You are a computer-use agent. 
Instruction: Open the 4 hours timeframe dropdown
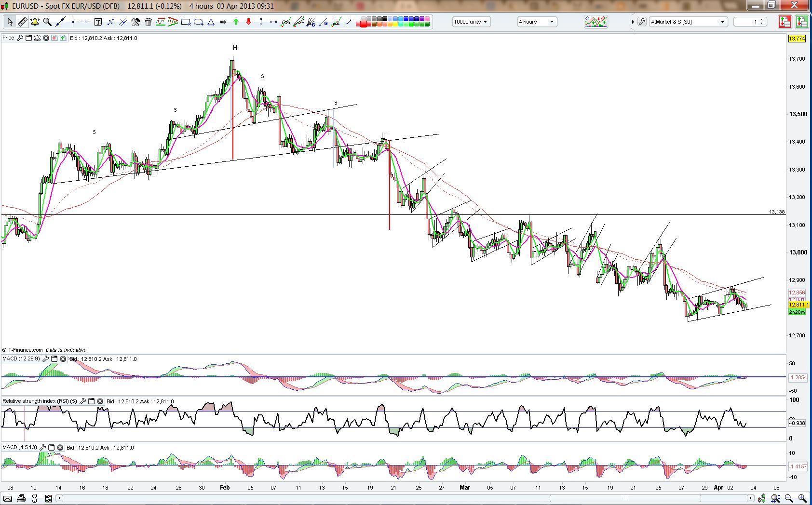537,22
